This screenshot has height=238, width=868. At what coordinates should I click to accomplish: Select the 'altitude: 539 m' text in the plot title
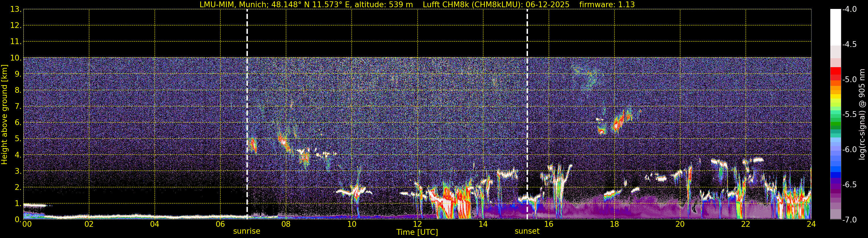(384, 5)
